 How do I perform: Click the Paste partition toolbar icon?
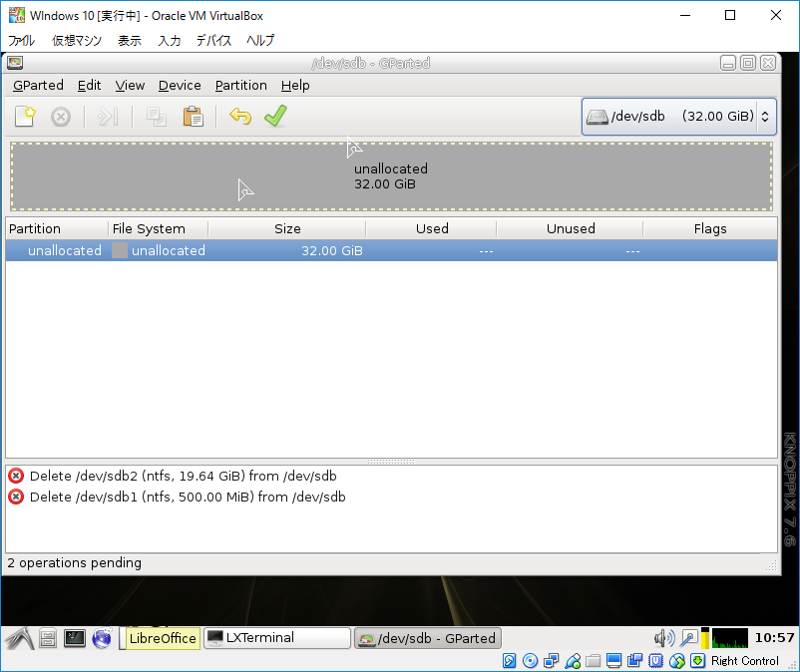point(194,117)
